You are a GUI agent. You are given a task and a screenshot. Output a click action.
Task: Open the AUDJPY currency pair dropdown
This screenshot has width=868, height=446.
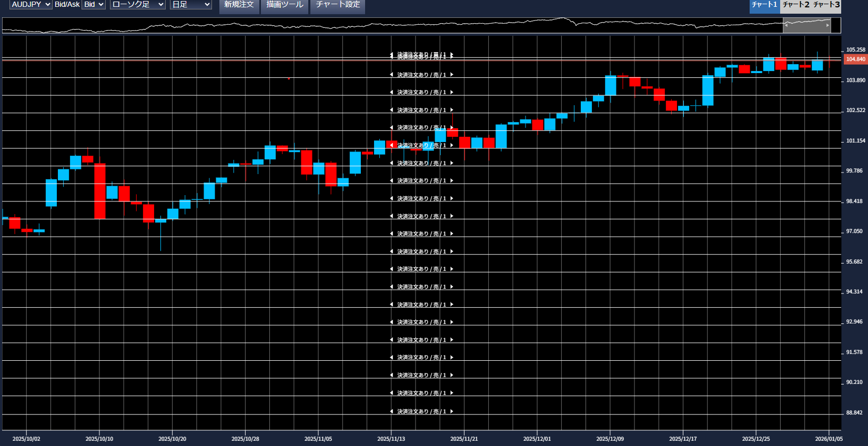point(31,5)
